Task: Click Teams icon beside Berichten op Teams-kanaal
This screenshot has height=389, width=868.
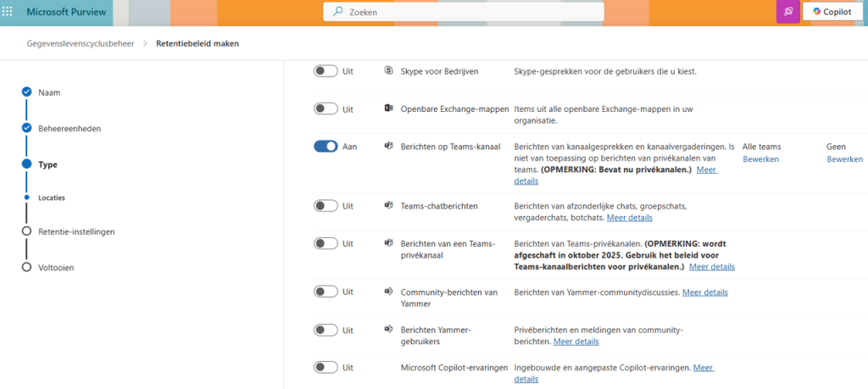Action: 388,146
